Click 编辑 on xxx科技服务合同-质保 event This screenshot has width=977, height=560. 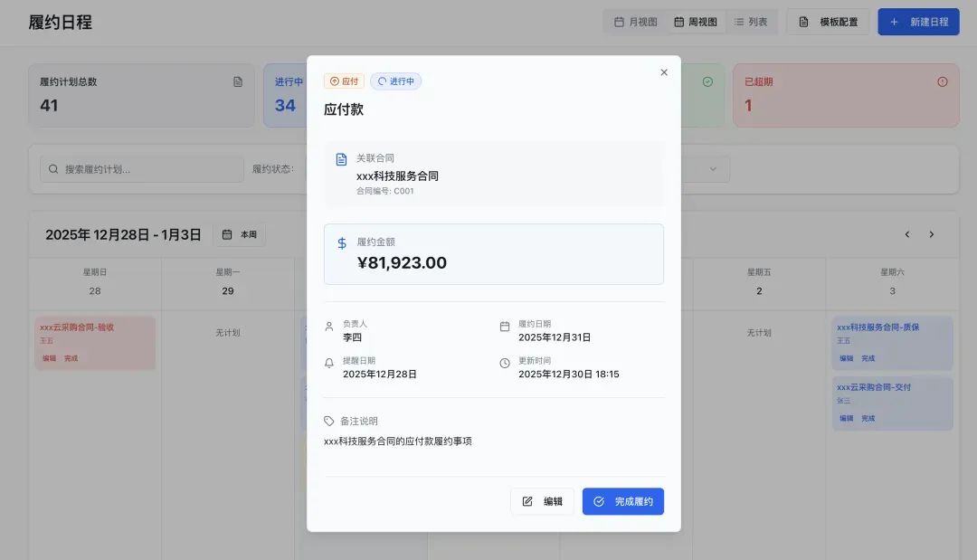point(846,358)
